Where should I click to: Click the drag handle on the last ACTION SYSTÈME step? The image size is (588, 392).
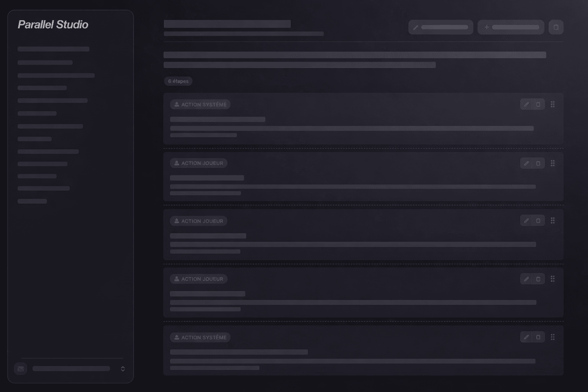click(552, 337)
